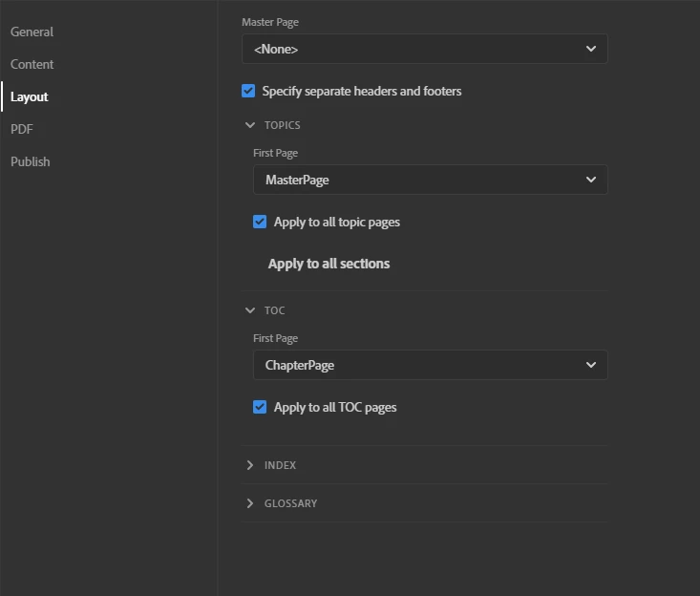Click the GLOSSARY section header label
Image resolution: width=700 pixels, height=596 pixels.
(290, 503)
